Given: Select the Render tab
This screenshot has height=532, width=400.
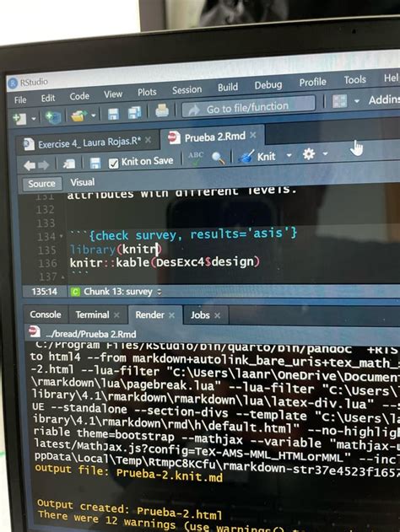Looking at the screenshot, I should [149, 314].
